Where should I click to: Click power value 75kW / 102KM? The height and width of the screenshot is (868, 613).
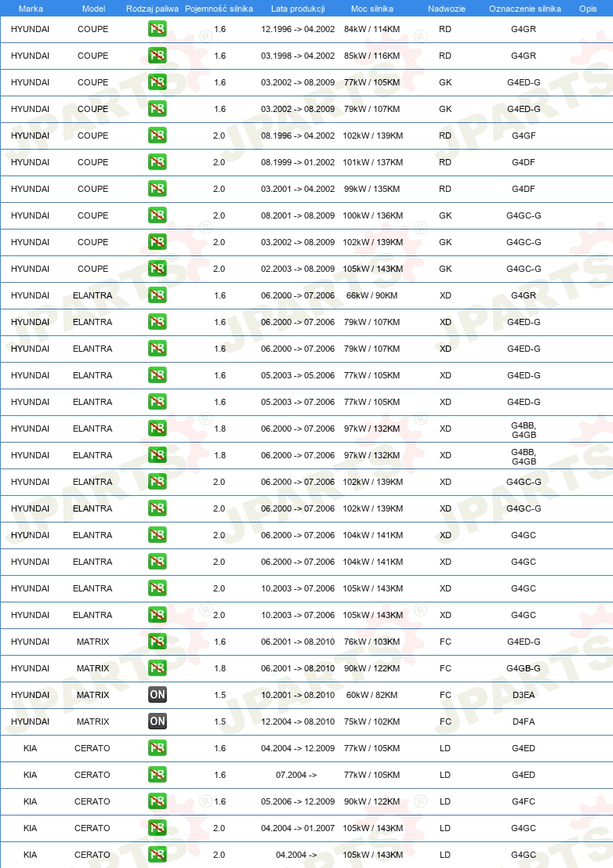point(372,722)
